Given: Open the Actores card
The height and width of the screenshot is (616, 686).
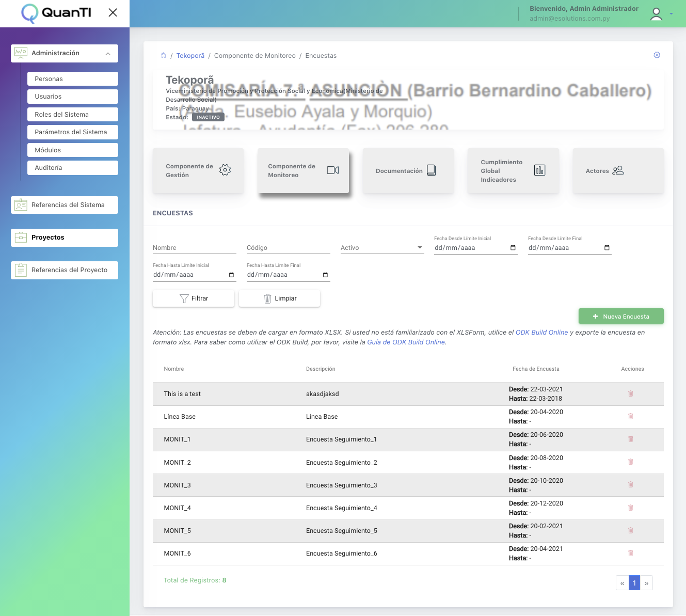Looking at the screenshot, I should (x=618, y=171).
